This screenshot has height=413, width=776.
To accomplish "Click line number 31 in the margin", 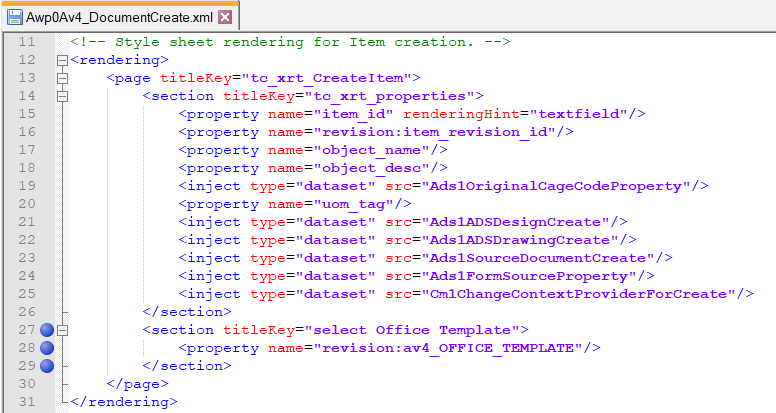I will 26,402.
